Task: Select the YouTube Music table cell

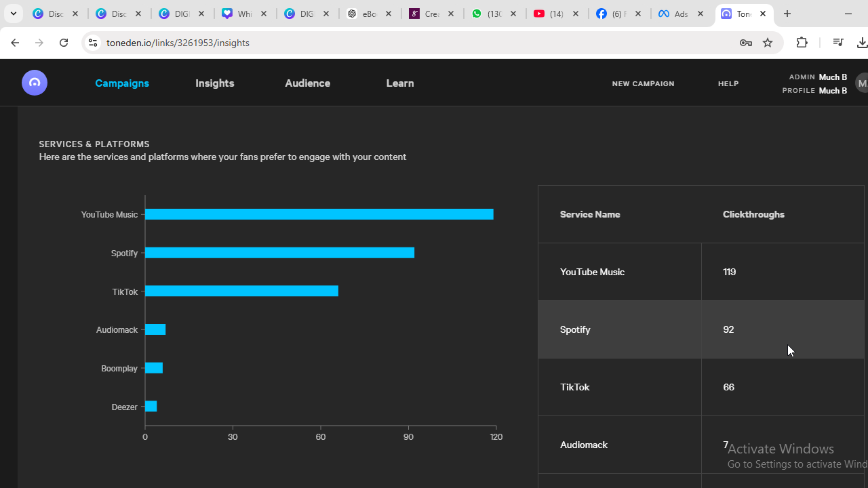Action: click(x=620, y=272)
